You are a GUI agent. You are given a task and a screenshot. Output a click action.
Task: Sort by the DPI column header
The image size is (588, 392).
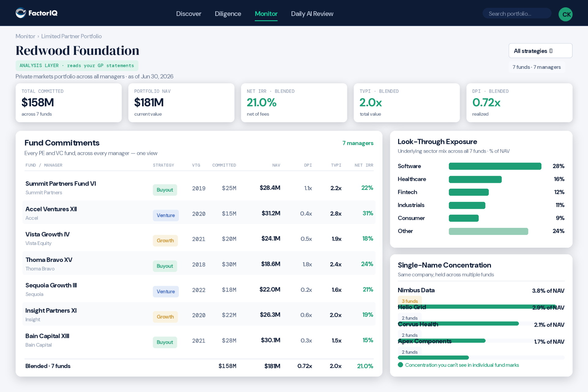308,165
